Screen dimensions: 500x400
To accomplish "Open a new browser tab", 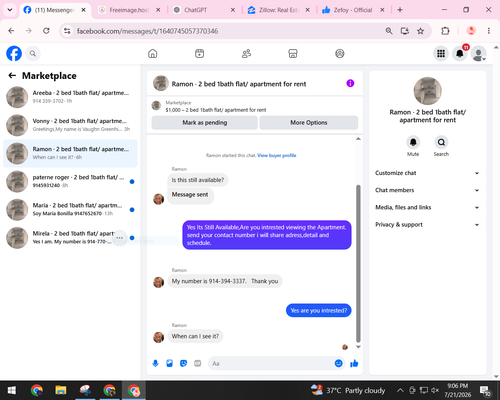I will 400,10.
